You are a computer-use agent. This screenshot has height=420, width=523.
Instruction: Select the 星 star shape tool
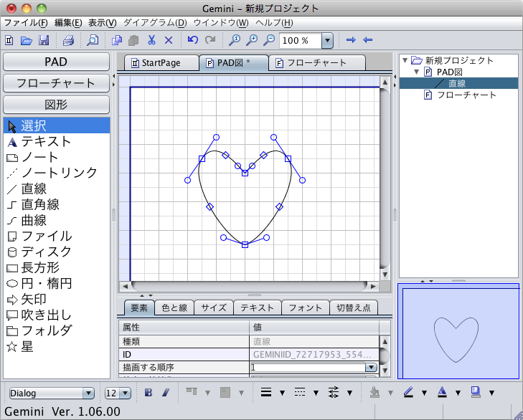coord(57,347)
